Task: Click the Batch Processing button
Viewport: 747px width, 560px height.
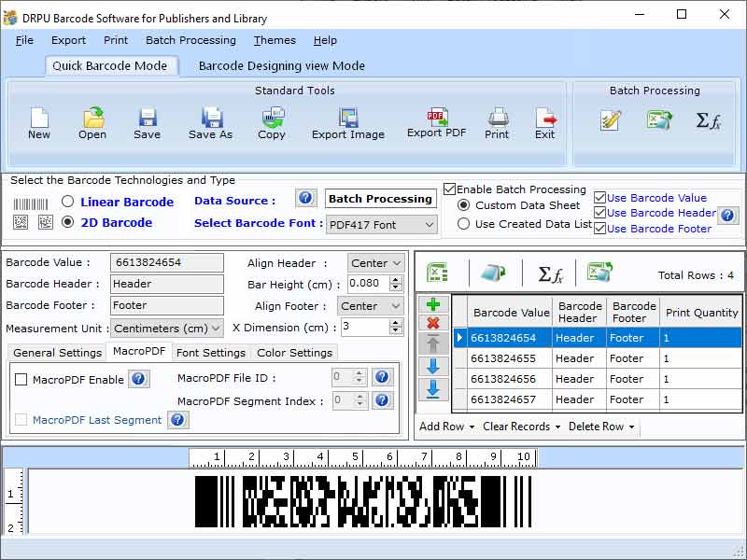Action: [380, 198]
